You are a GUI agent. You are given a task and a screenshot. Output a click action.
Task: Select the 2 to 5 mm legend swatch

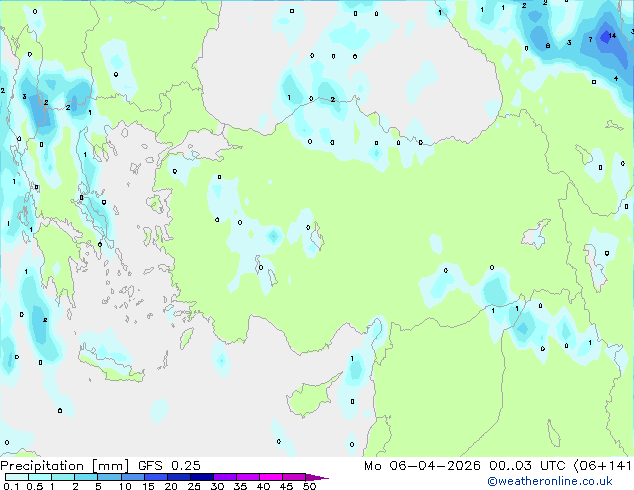86,477
